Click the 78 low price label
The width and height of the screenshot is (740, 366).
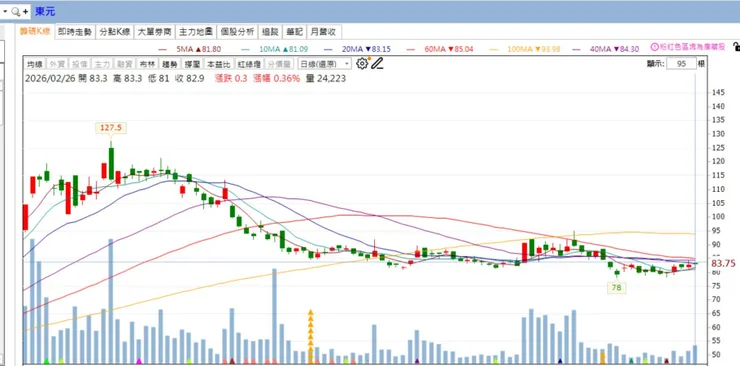click(x=616, y=288)
